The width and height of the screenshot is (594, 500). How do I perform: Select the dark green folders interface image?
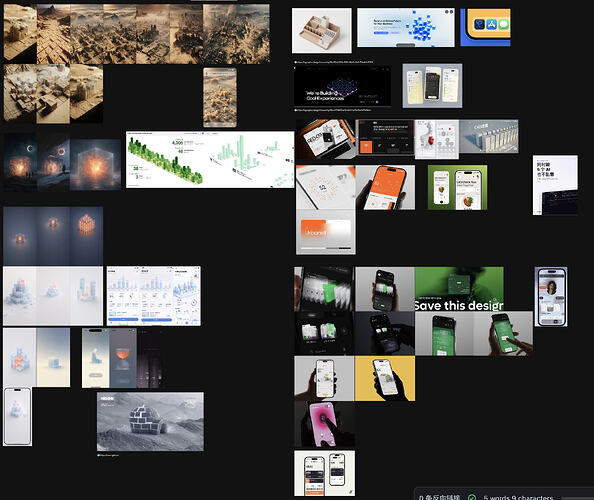[x=324, y=333]
